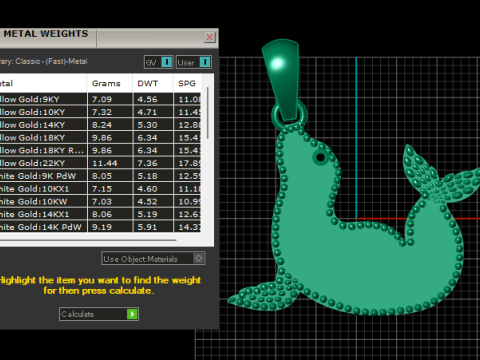Click DWT value 5.19

tap(147, 214)
